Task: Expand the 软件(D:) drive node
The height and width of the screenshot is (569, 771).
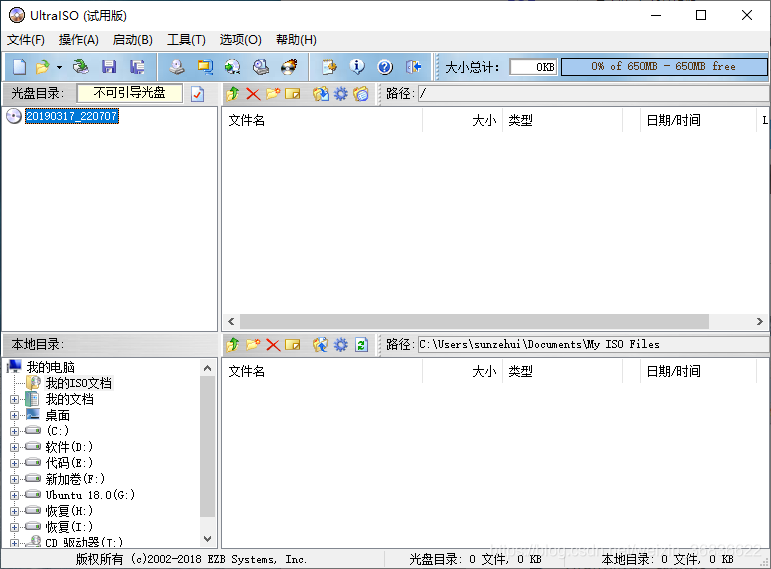Action: [x=14, y=448]
